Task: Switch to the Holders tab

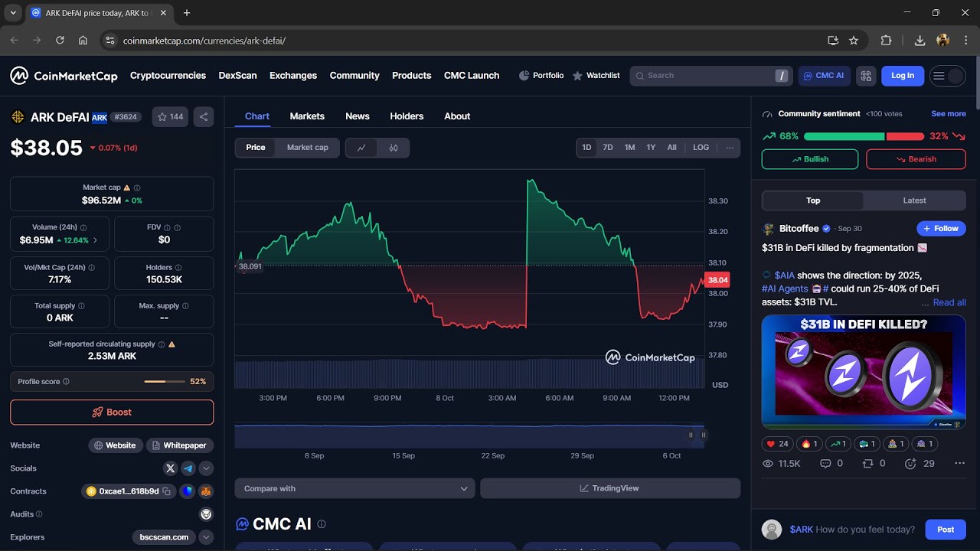Action: (407, 116)
